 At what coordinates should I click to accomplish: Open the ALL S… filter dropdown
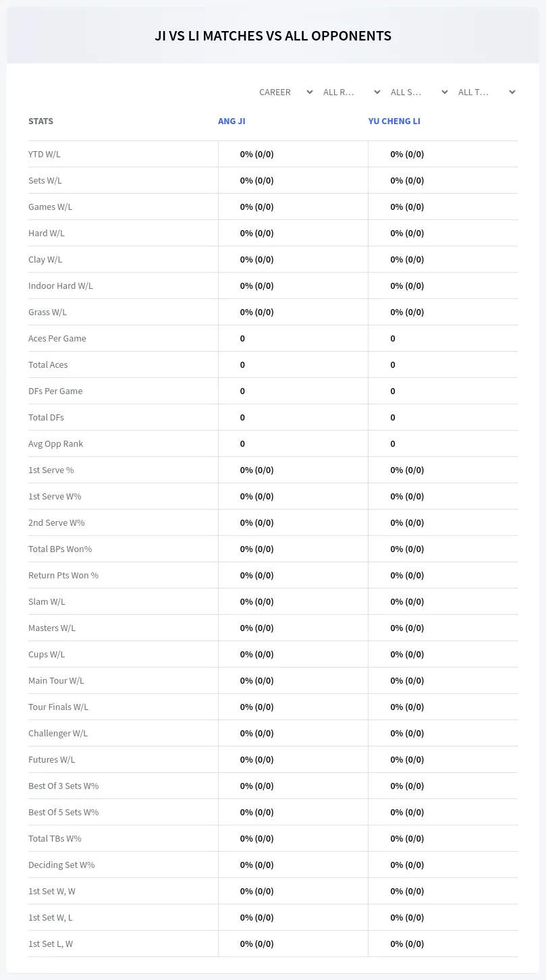pyautogui.click(x=419, y=92)
